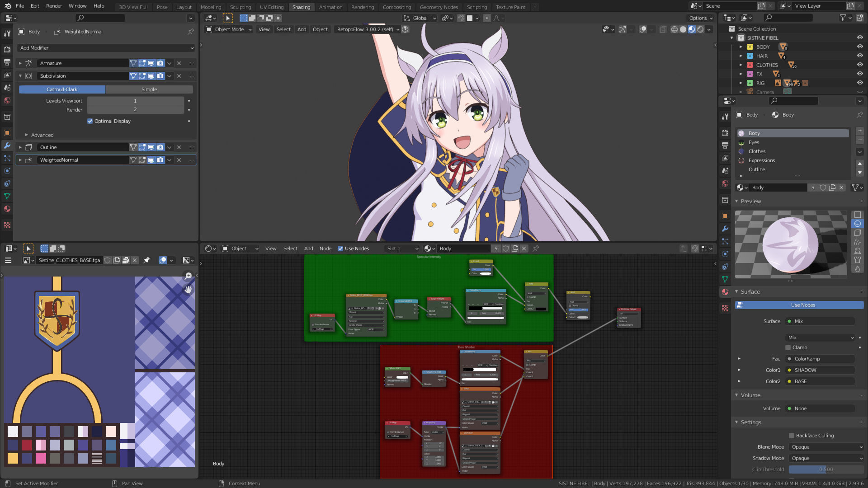Enable Clamp checkbox in Surface panel

click(x=788, y=347)
